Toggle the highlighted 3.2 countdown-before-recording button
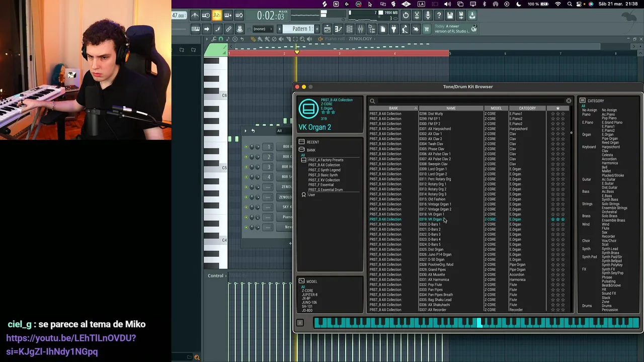Image resolution: width=644 pixels, height=362 pixels. [217, 16]
